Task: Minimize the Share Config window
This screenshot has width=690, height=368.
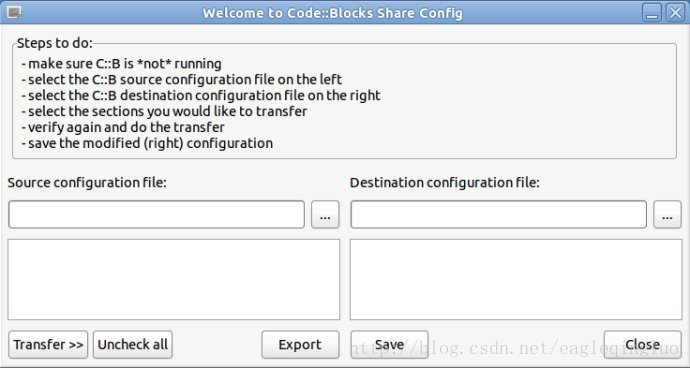Action: 652,12
